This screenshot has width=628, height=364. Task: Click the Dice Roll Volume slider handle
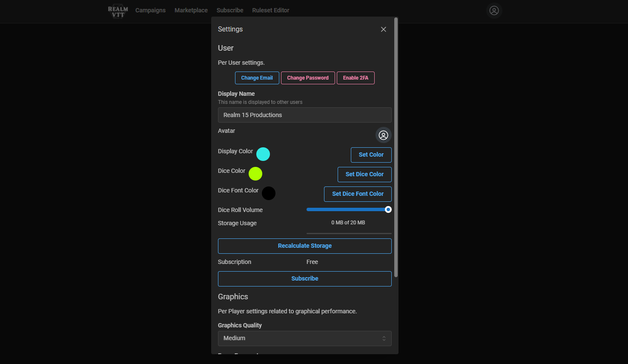click(388, 209)
